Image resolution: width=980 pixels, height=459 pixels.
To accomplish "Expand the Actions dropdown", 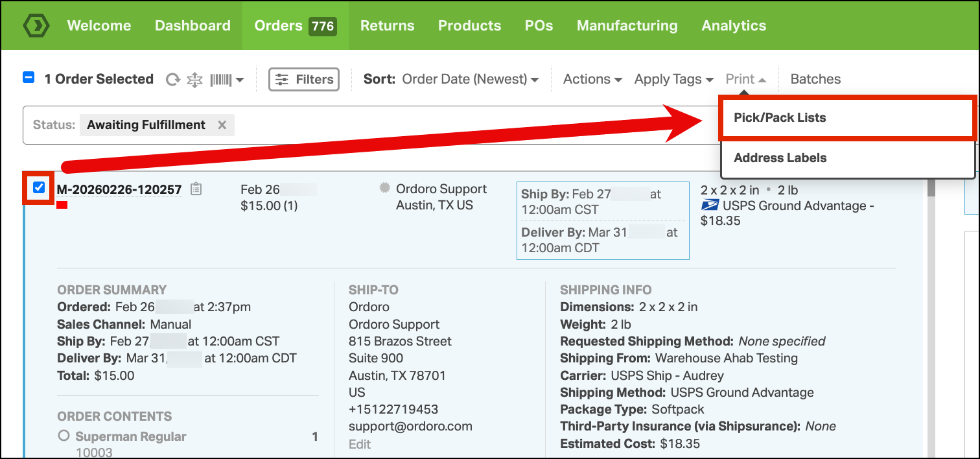I will pyautogui.click(x=592, y=79).
